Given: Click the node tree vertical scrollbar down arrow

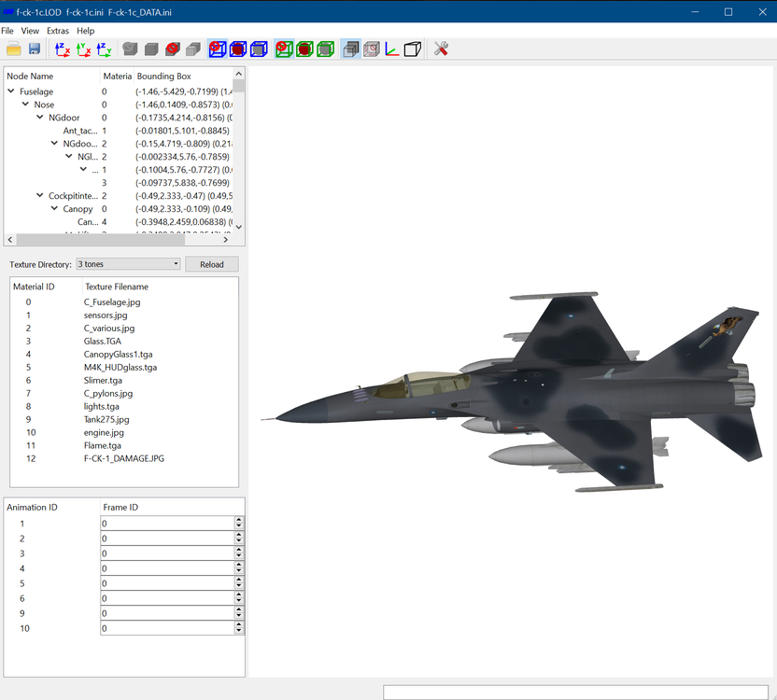Looking at the screenshot, I should click(239, 227).
